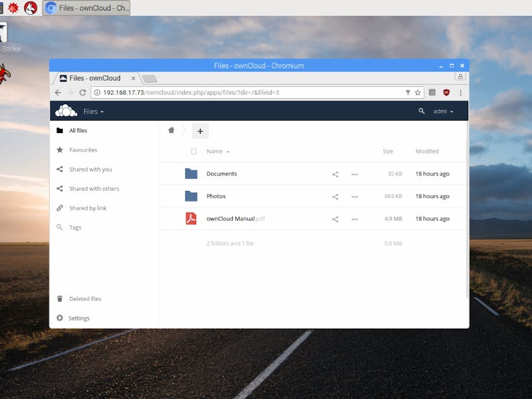The width and height of the screenshot is (532, 399).
Task: Open a new browser tab
Action: click(150, 79)
